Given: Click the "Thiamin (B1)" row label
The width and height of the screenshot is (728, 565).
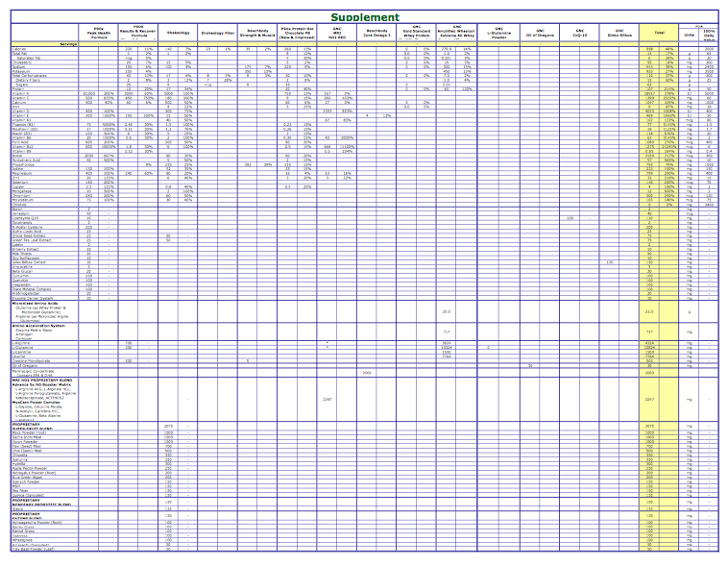Looking at the screenshot, I should point(22,125).
